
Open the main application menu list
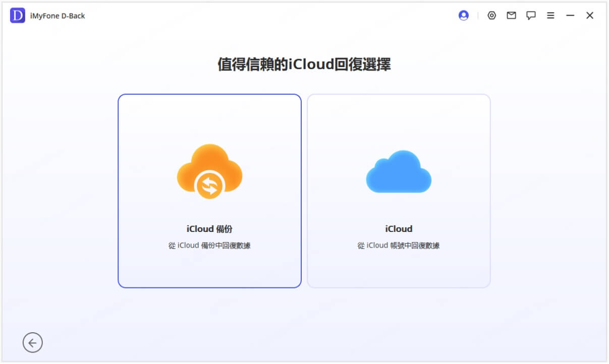550,15
